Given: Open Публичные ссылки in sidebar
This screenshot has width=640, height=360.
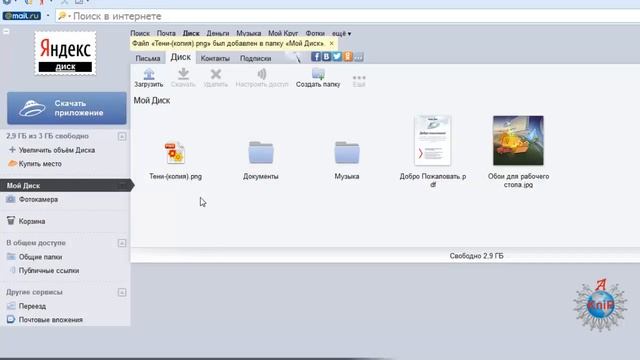Looking at the screenshot, I should coord(49,271).
